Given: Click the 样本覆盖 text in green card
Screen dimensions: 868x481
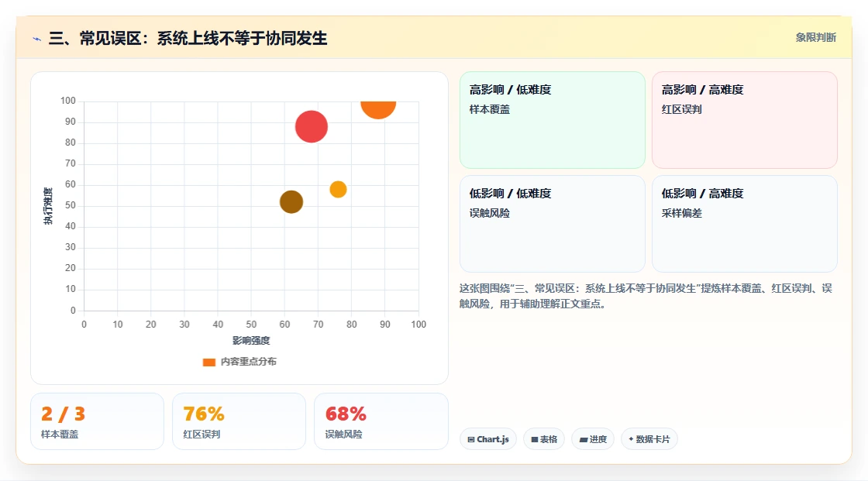Looking at the screenshot, I should pyautogui.click(x=490, y=109).
